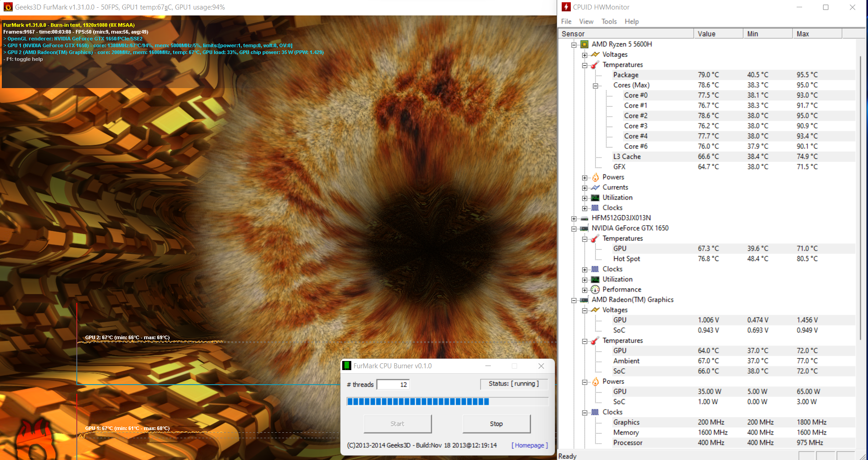
Task: Click the Max column header
Action: (x=818, y=34)
